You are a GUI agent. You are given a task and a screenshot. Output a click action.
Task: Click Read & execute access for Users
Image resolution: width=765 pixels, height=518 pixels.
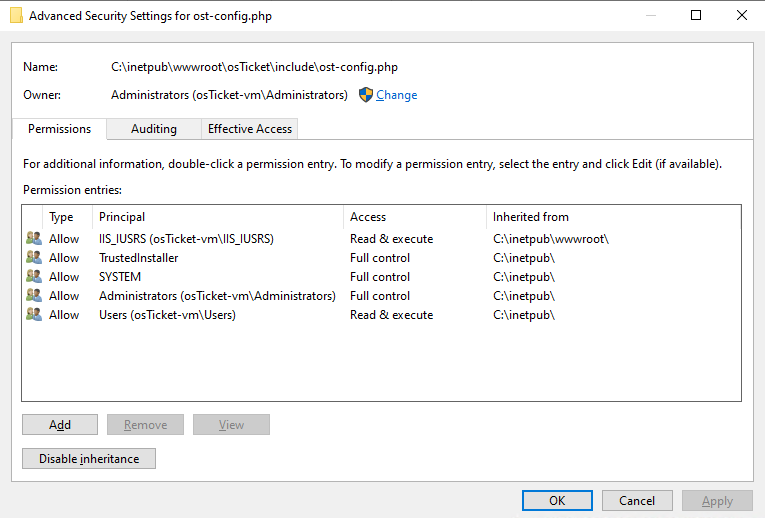tap(392, 315)
